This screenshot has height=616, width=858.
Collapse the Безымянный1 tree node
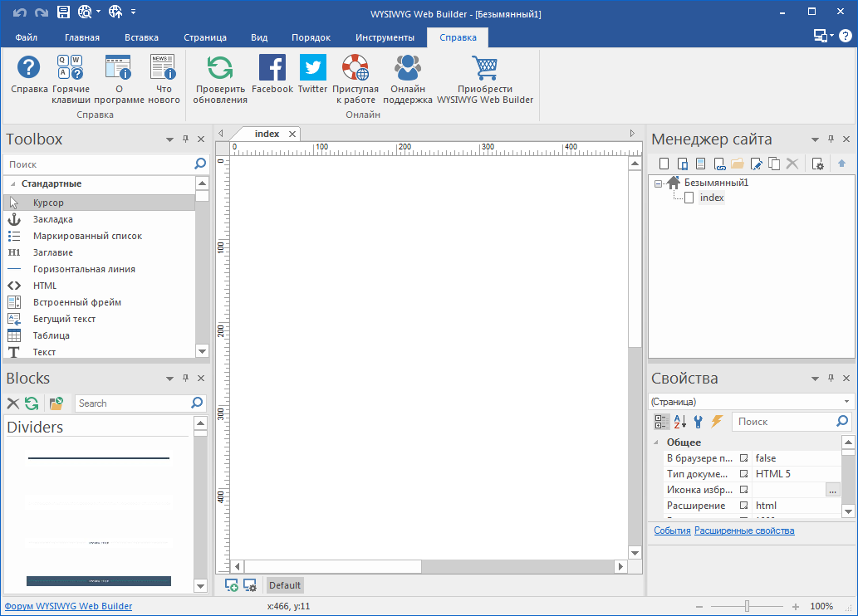[659, 183]
